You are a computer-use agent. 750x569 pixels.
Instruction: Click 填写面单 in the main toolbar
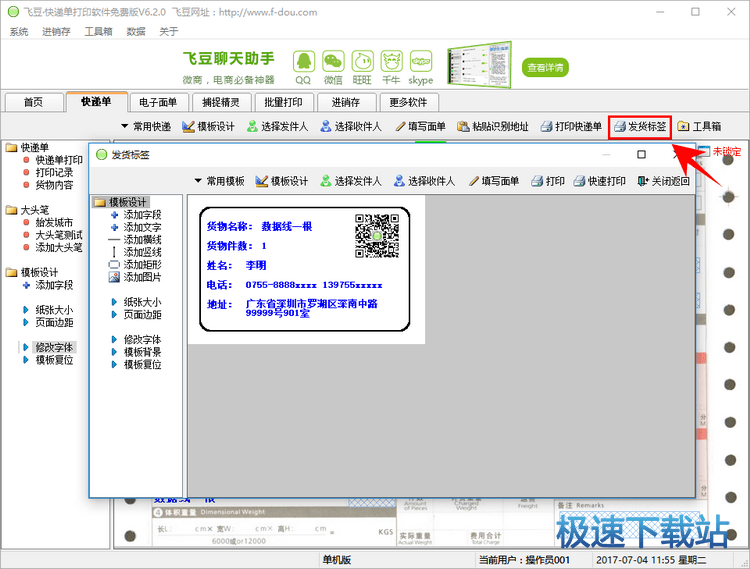420,126
